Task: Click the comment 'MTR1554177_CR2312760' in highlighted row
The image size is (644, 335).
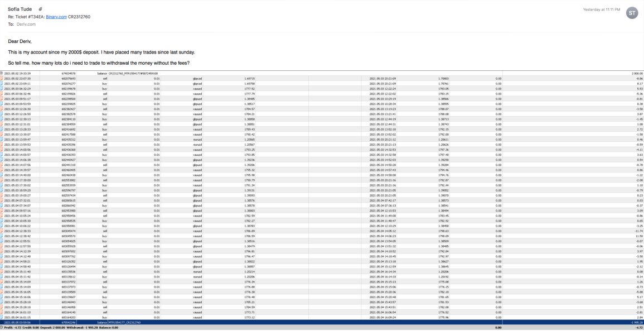Action: 124,323
